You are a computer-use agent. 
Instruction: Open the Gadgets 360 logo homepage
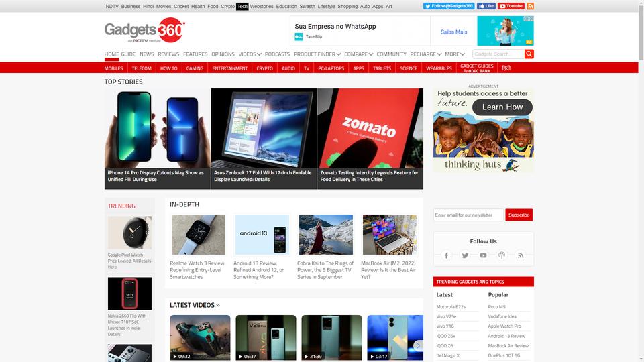point(145,30)
